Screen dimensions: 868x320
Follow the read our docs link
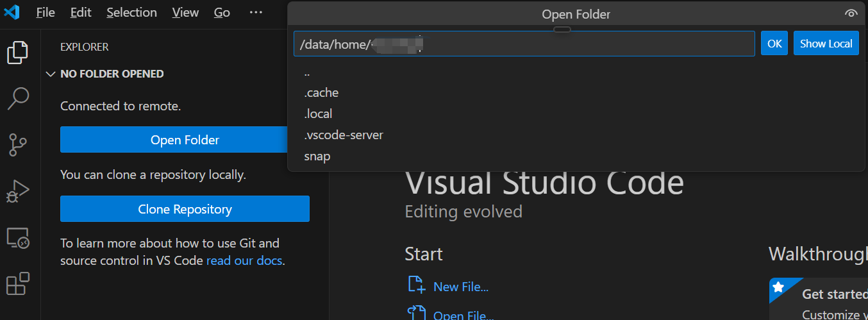point(244,261)
